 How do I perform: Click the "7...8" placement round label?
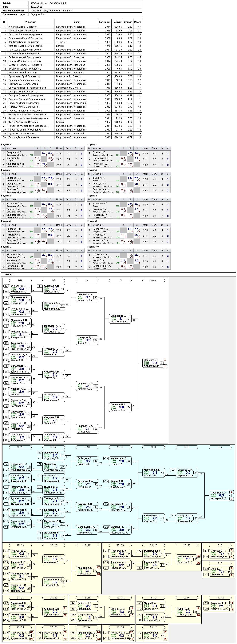(220, 563)
